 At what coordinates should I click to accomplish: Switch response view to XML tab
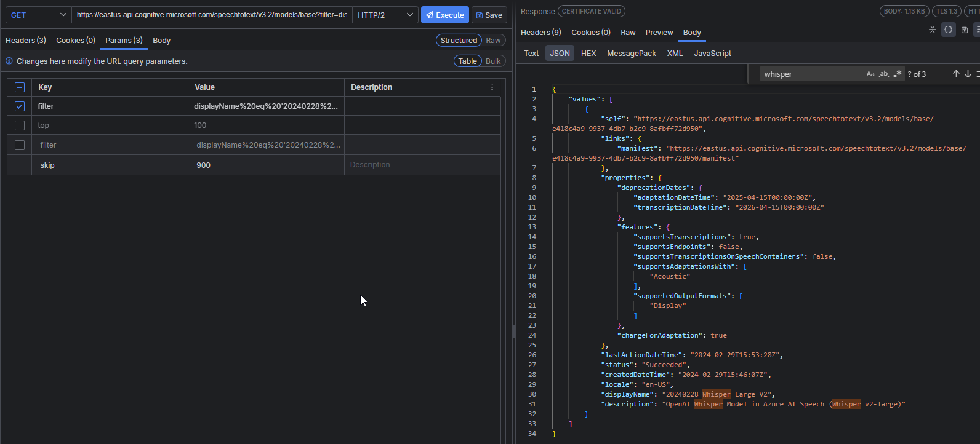[675, 54]
